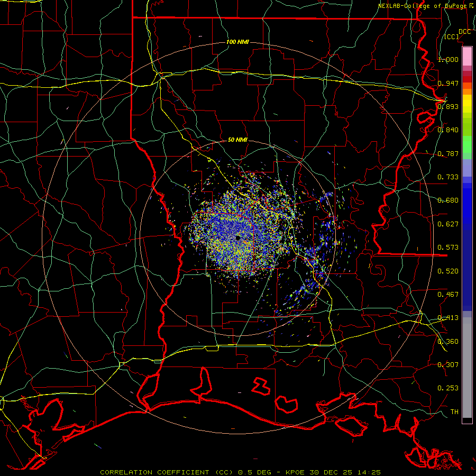The width and height of the screenshot is (476, 476).
Task: Select the 0.467 scale value
Action: pyautogui.click(x=448, y=294)
